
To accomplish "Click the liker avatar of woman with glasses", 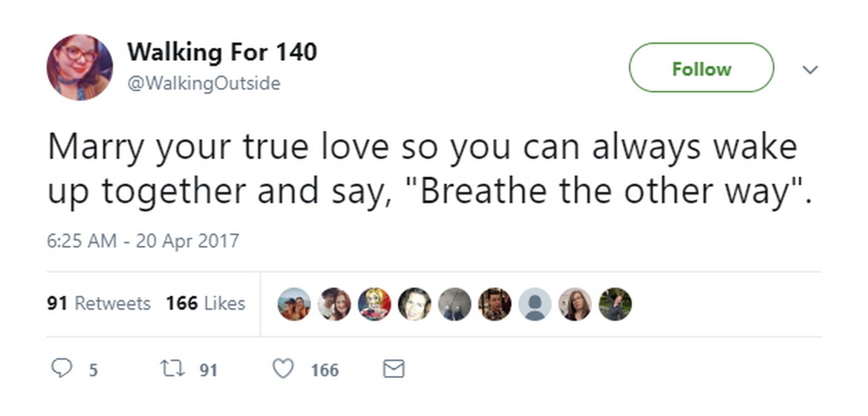I will pyautogui.click(x=575, y=304).
